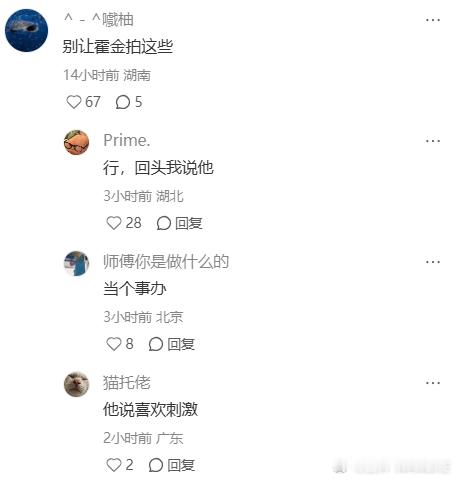Open the cat avatar of 猫托佬
The image size is (456, 481).
click(76, 384)
